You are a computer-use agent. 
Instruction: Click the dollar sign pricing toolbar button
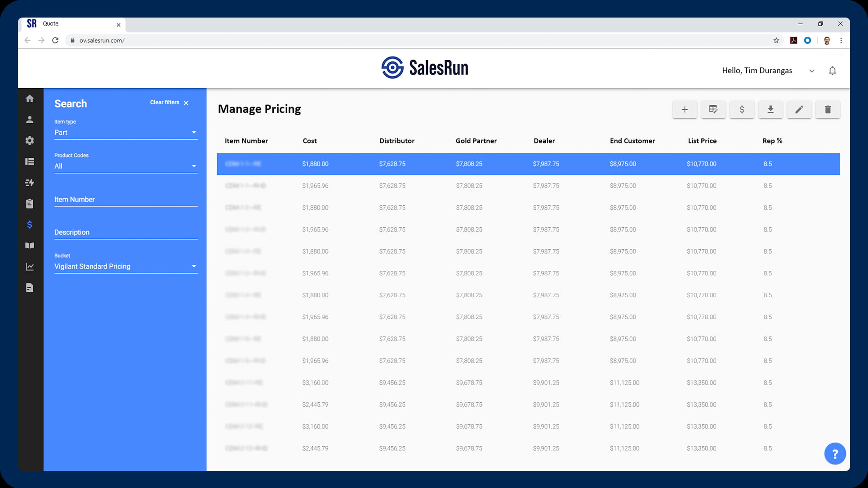click(742, 109)
